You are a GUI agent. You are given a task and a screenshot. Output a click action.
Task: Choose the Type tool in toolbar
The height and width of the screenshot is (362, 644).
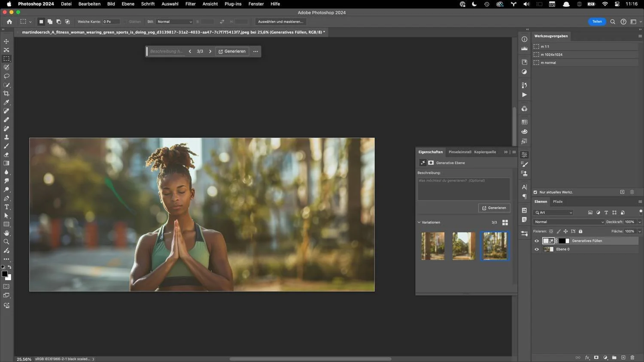coord(6,207)
